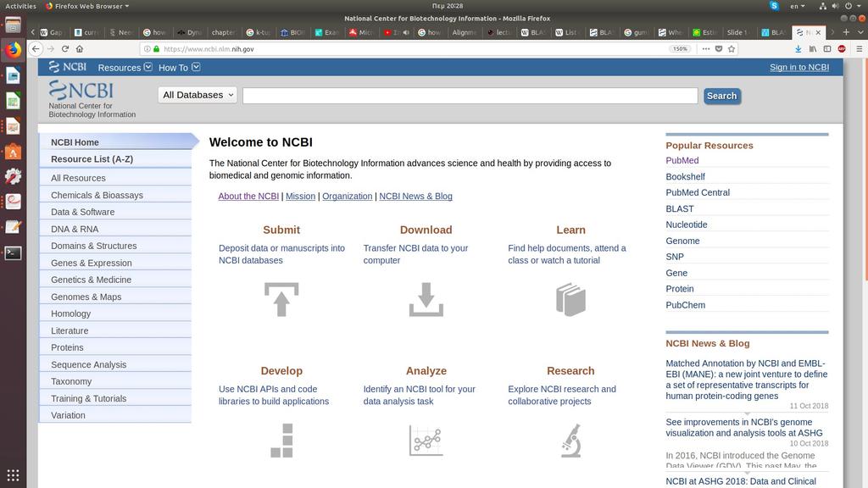Open PubChem in Popular Resources
The image size is (868, 488).
pos(685,305)
